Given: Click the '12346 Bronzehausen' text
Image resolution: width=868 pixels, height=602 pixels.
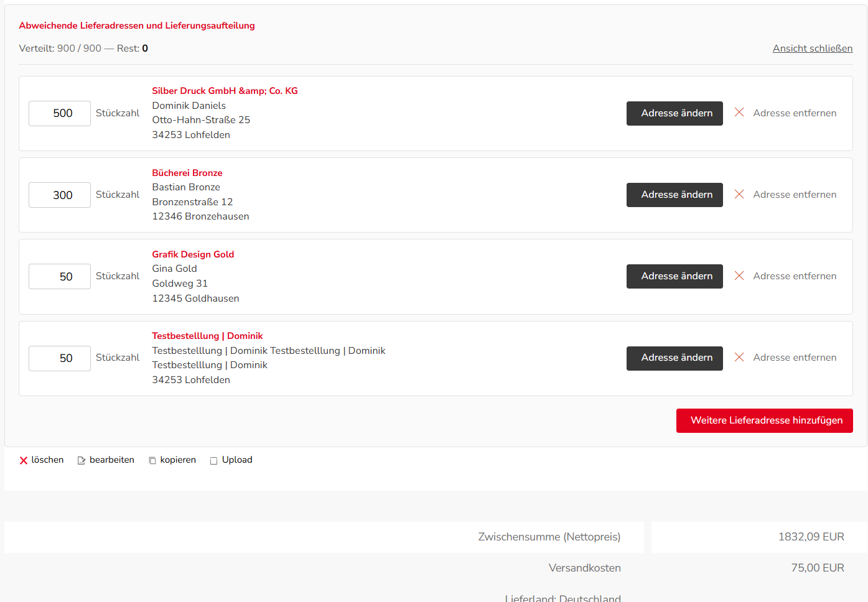Looking at the screenshot, I should (x=200, y=216).
